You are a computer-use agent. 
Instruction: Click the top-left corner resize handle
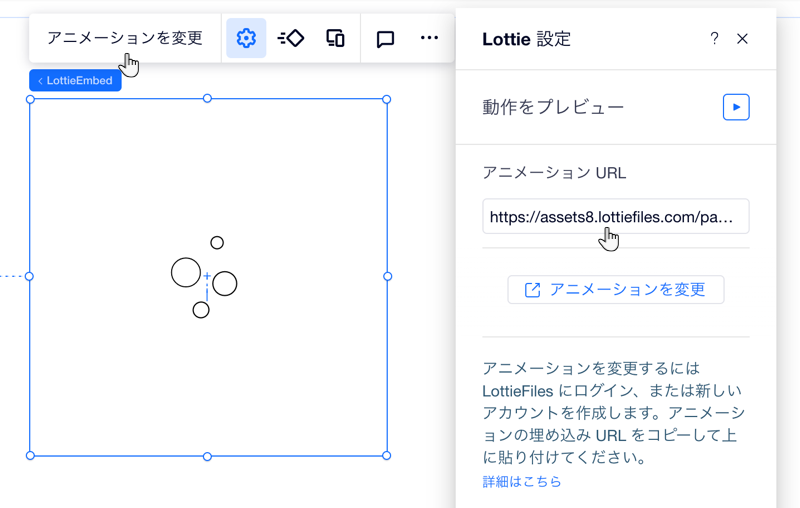(x=30, y=99)
